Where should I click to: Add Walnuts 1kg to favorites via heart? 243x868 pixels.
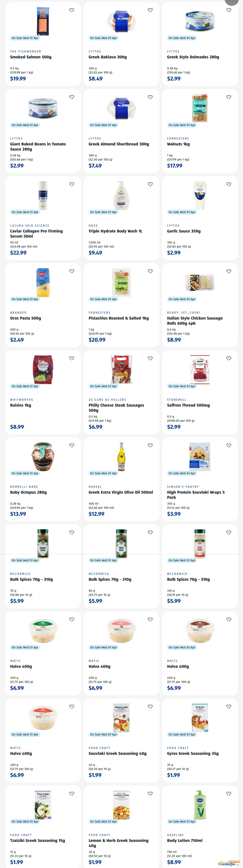point(229,97)
